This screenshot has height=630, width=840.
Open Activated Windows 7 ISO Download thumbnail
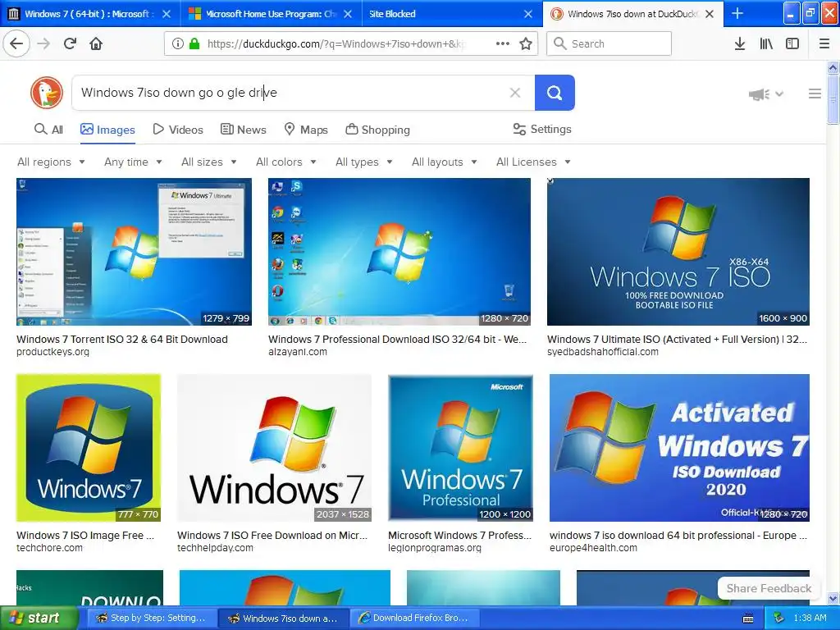[679, 448]
